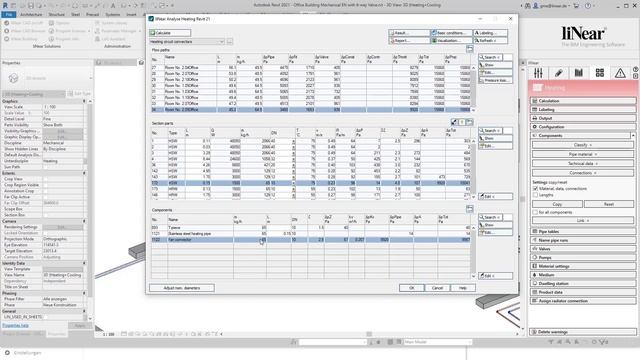Image resolution: width=640 pixels, height=360 pixels.
Task: Open the Precast ribbon tab
Action: (x=92, y=14)
